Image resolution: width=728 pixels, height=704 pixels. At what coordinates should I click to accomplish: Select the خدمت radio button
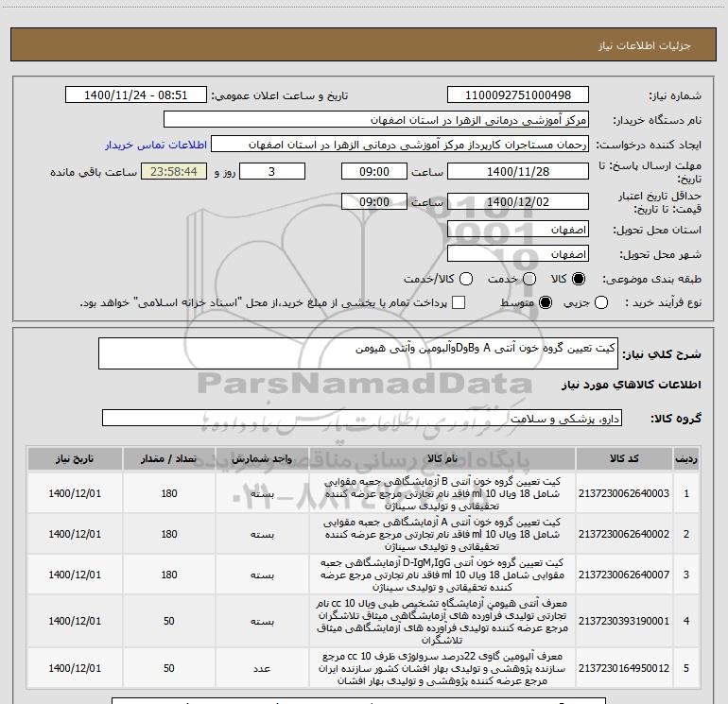pyautogui.click(x=529, y=279)
